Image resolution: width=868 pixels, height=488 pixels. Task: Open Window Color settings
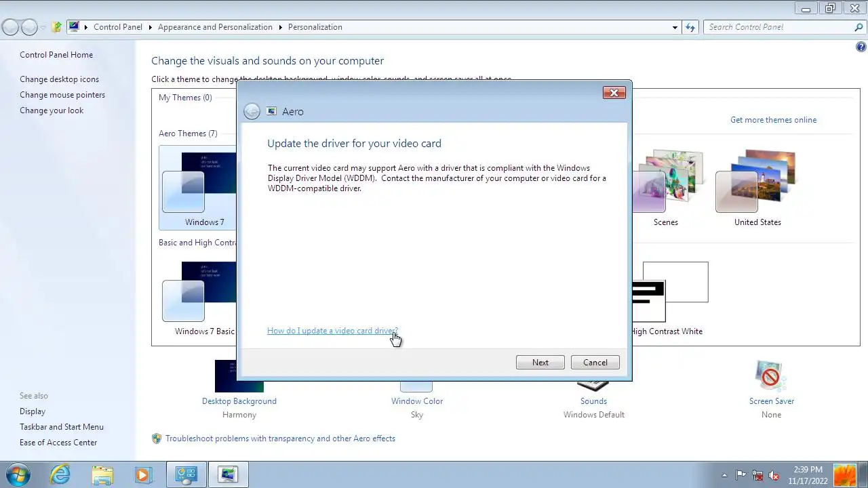pyautogui.click(x=416, y=401)
